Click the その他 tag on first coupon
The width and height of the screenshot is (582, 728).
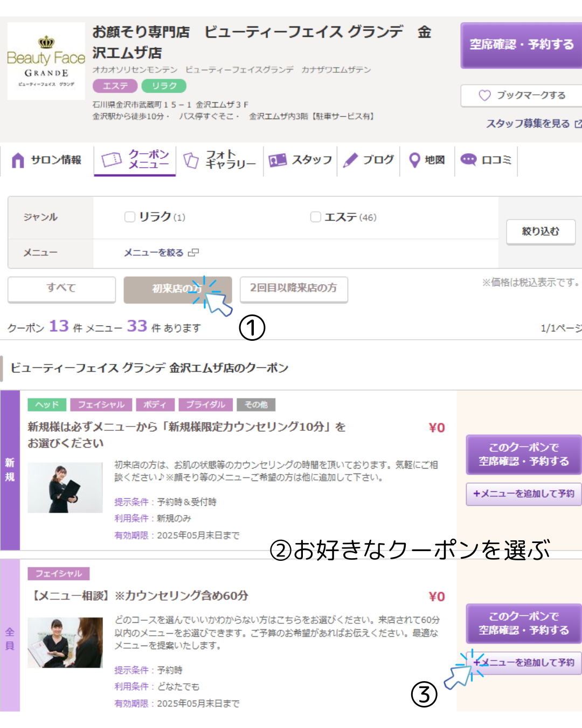point(256,404)
